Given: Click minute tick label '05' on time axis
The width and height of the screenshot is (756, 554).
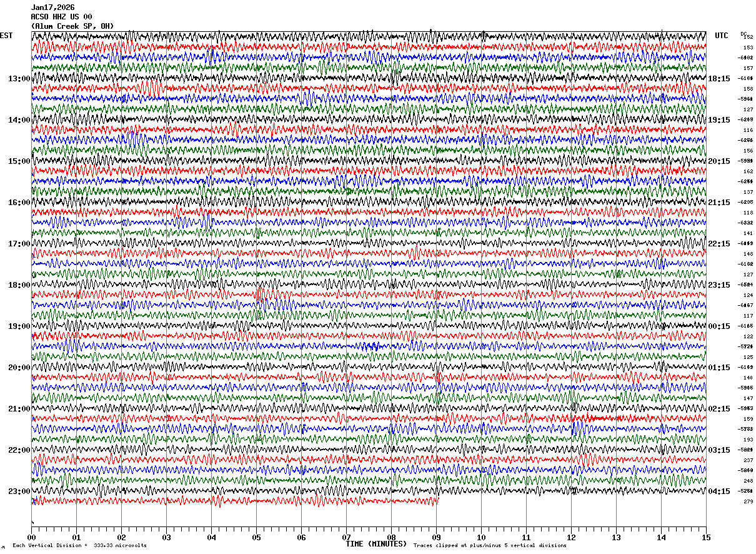Looking at the screenshot, I should [256, 537].
